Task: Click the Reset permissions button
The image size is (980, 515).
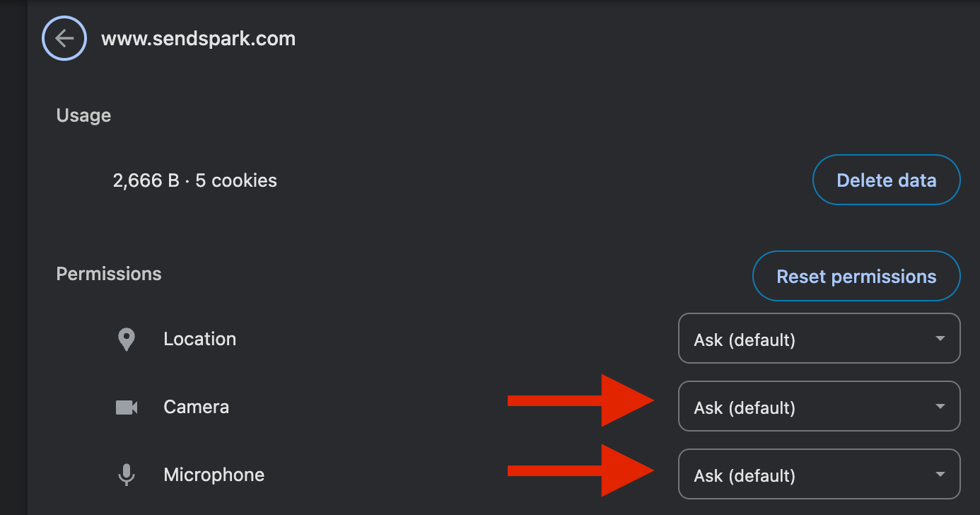Action: click(856, 277)
